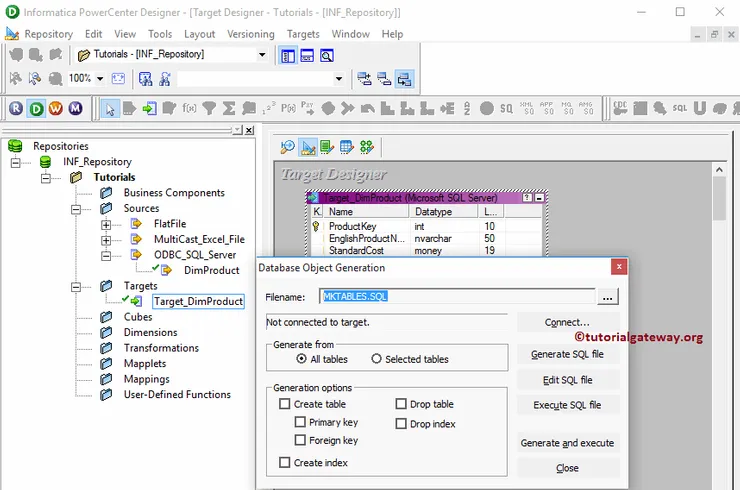
Task: Open the Tutorials folder dropdown
Action: tap(262, 54)
